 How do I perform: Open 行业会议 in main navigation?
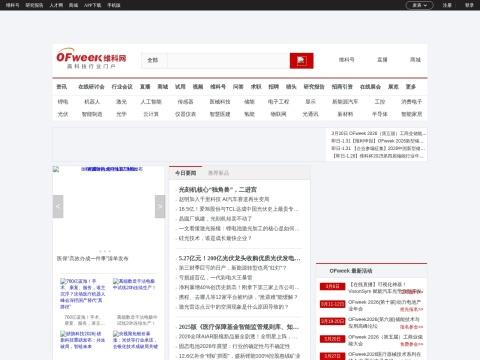122,87
